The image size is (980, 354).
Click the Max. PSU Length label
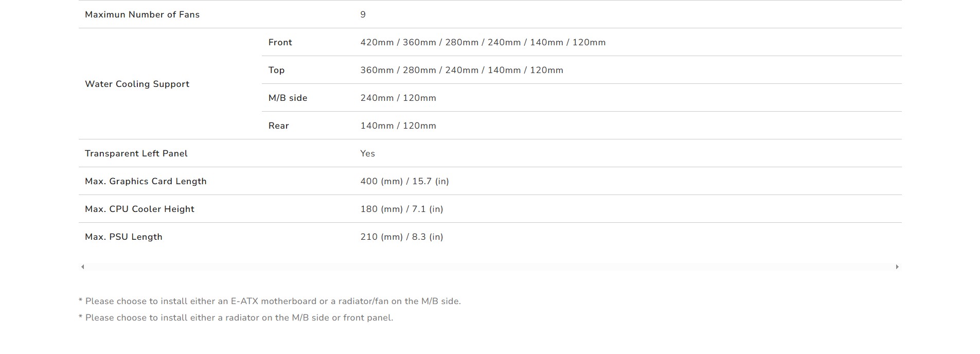tap(123, 237)
